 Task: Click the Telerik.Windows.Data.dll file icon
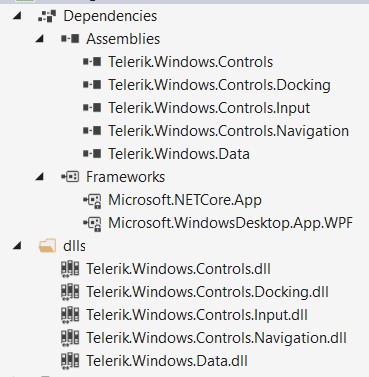point(70,361)
